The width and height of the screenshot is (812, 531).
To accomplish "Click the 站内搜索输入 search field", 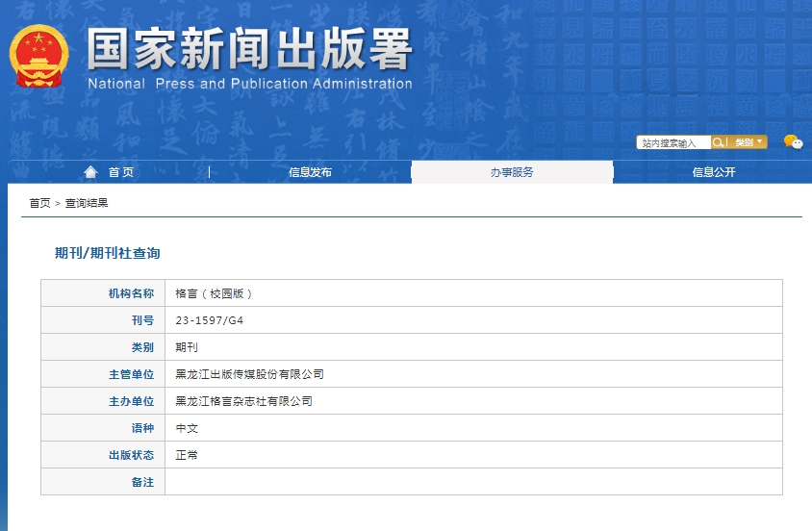I will point(672,142).
